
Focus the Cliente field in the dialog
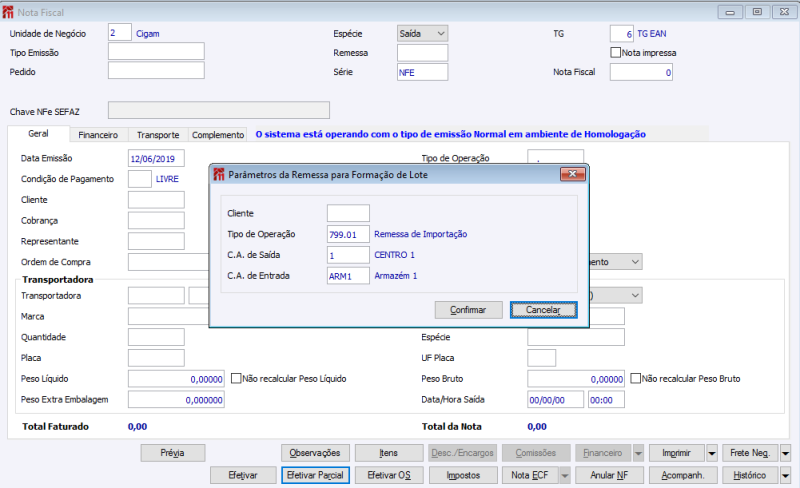348,213
